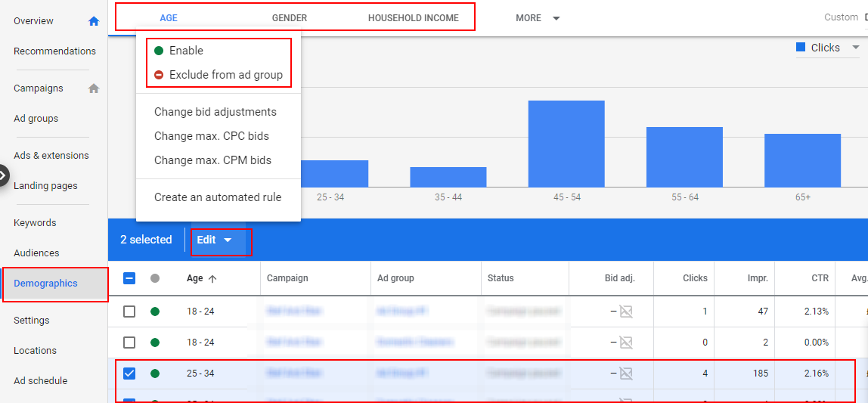Click green status dot of 25 - 34 row
Screen dimensions: 868x403
click(x=155, y=374)
